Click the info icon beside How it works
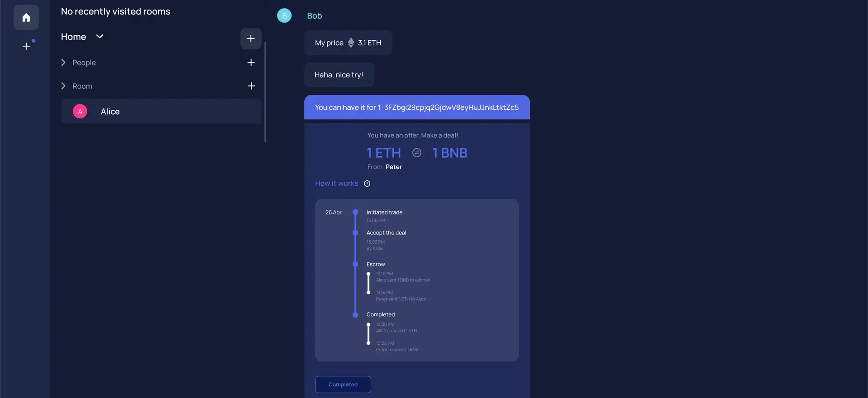This screenshot has height=398, width=868. coord(367,184)
